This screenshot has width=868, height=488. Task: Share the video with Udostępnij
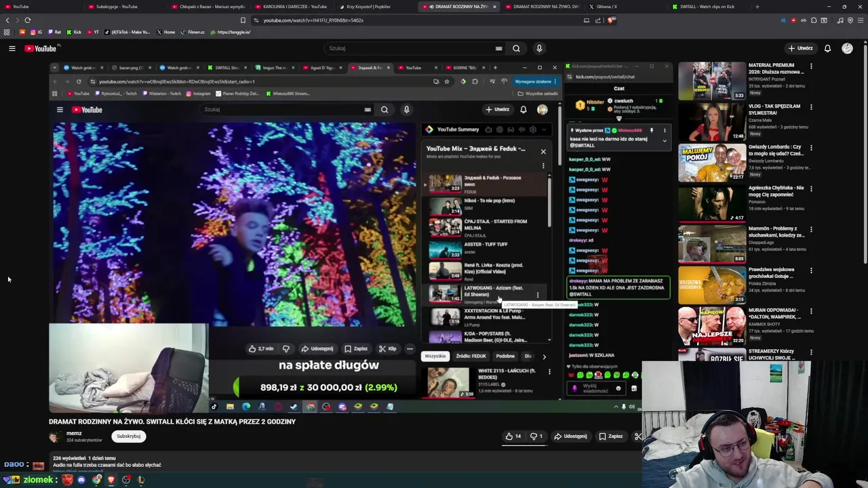[x=570, y=436]
